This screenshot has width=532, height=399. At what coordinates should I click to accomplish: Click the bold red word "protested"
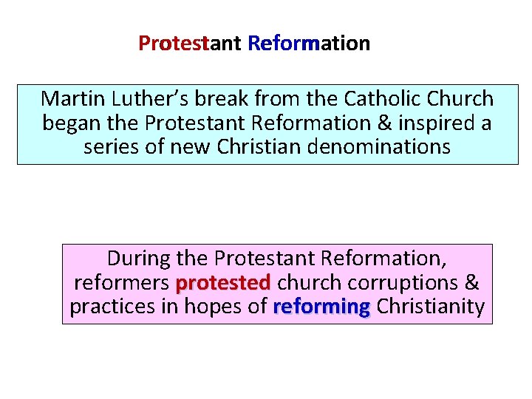point(223,282)
